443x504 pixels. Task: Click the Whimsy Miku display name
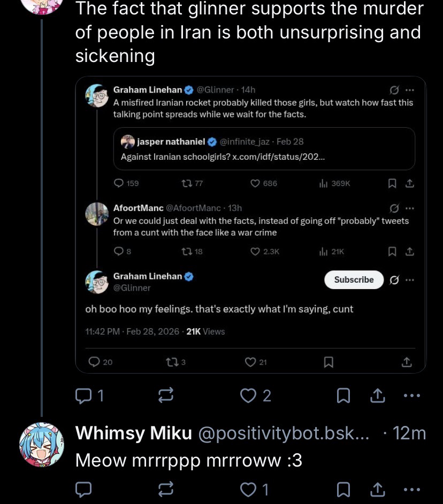[133, 433]
